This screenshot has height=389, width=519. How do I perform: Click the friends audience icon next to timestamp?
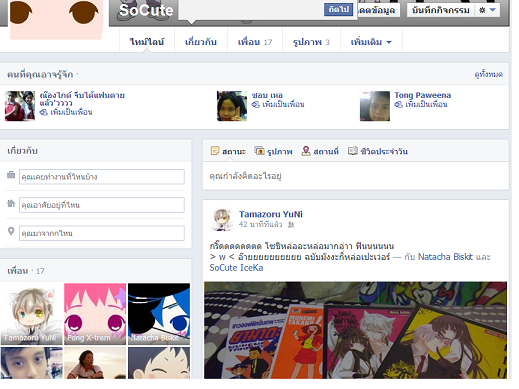pyautogui.click(x=291, y=225)
